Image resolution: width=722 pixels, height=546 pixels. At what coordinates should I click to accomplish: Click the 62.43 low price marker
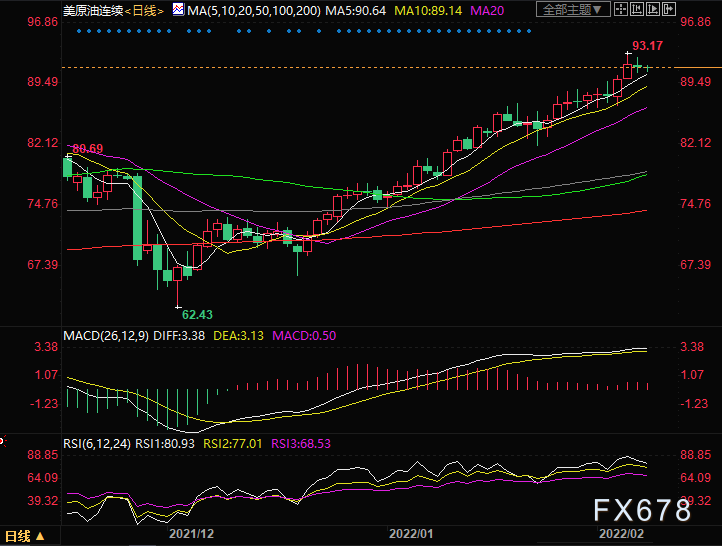(198, 315)
